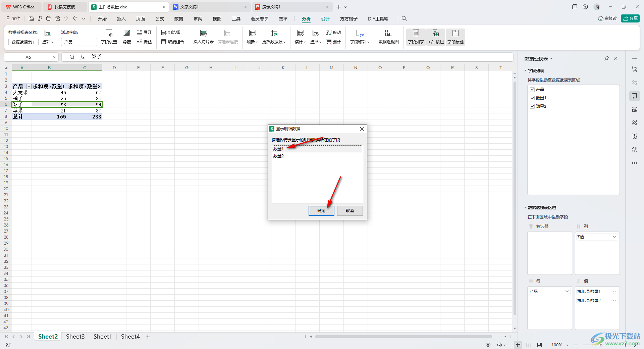Uncheck the 数量1 field checkbox
Viewport: 644px width, 349px height.
coord(532,98)
